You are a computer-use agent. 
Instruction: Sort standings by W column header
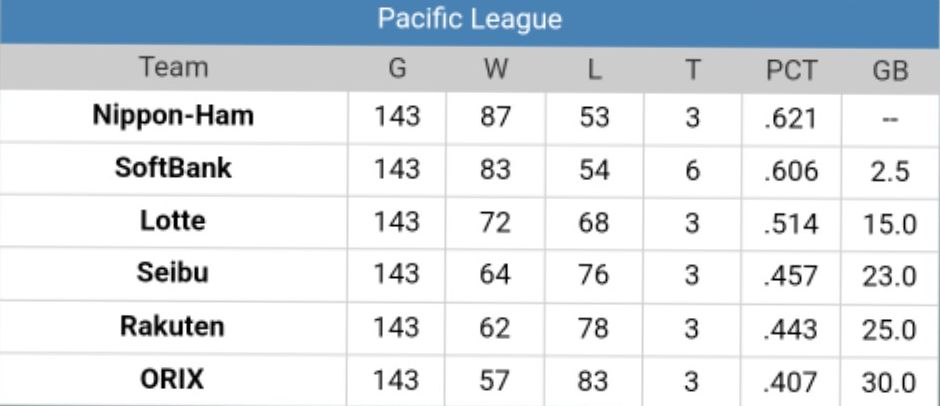pyautogui.click(x=495, y=69)
